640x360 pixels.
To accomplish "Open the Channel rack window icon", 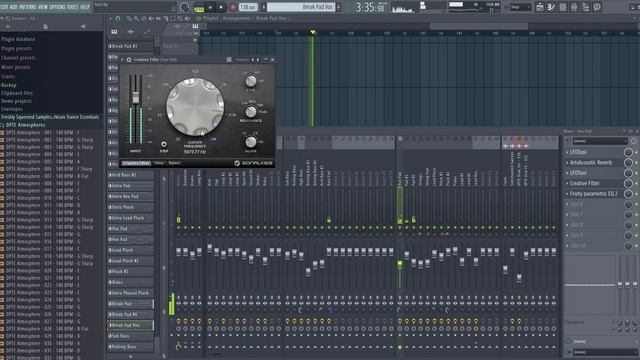I will point(562,7).
